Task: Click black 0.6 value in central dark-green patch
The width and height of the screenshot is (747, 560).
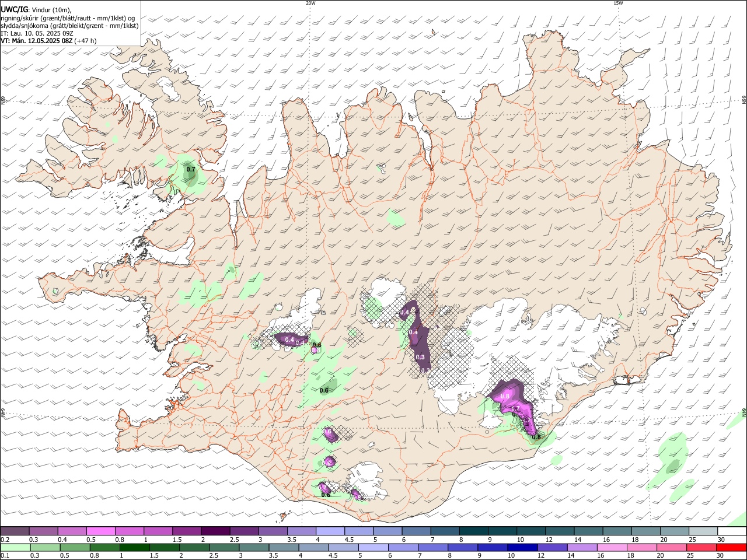Action: (x=324, y=390)
